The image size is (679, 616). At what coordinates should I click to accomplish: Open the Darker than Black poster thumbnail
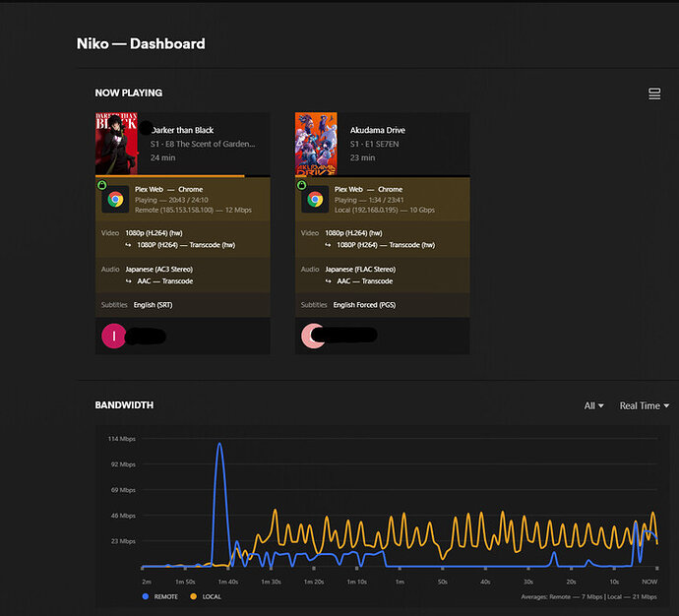[x=116, y=144]
